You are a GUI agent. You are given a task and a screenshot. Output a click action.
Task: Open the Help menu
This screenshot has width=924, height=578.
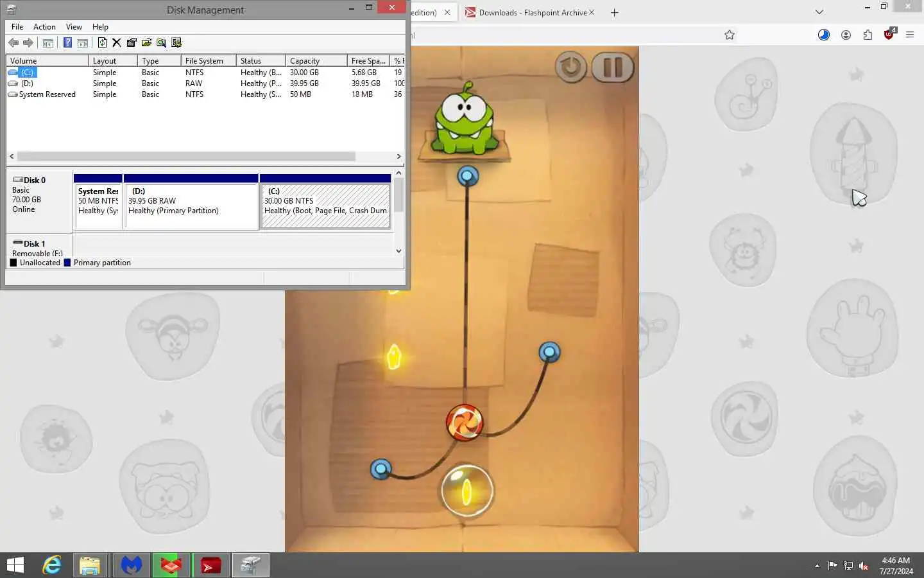coord(100,27)
